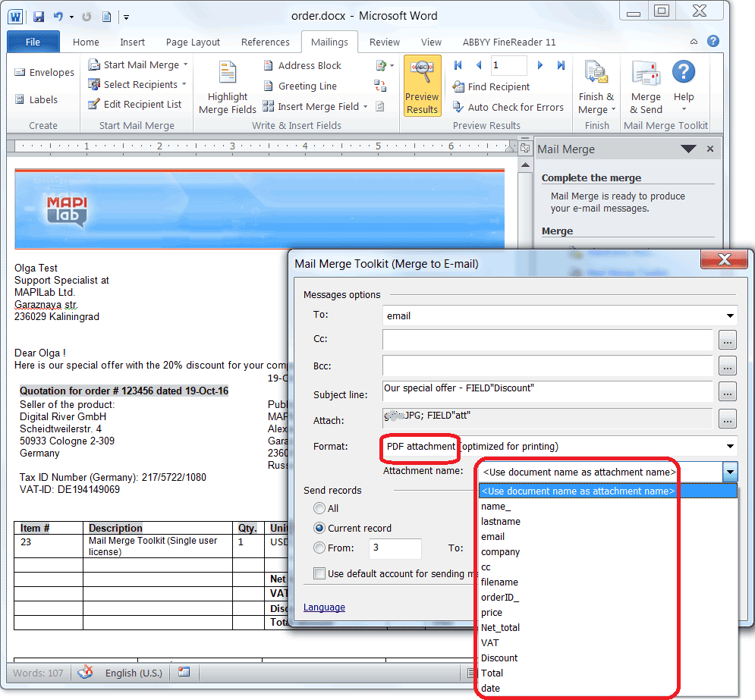Click the Undo icon in title bar
This screenshot has height=700, width=755.
pyautogui.click(x=58, y=17)
